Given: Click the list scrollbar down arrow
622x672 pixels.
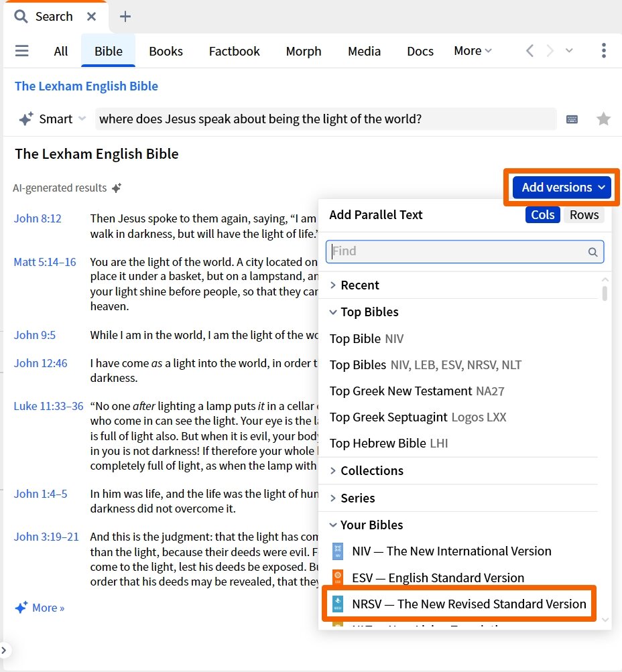Looking at the screenshot, I should pyautogui.click(x=605, y=620).
